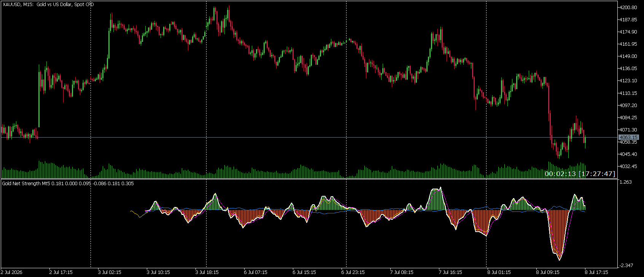Click the current price tag 4063.15
Image resolution: width=644 pixels, height=277 pixels.
pos(628,137)
